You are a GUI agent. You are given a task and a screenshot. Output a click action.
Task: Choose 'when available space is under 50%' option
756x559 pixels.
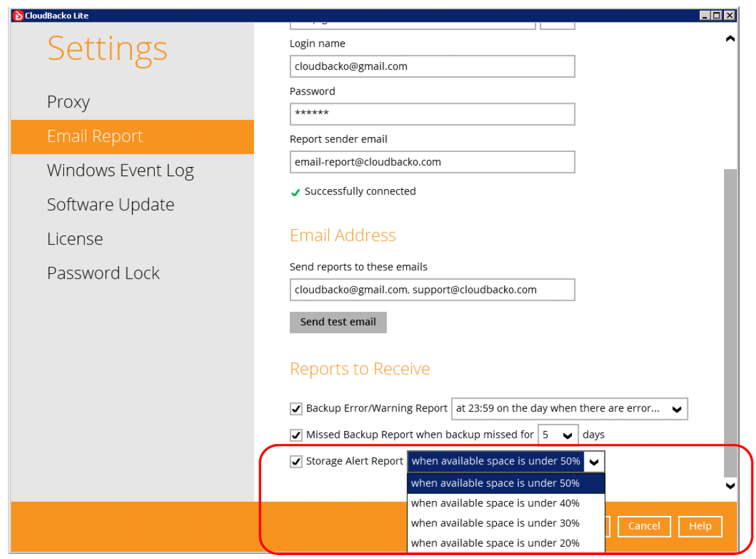coord(506,483)
